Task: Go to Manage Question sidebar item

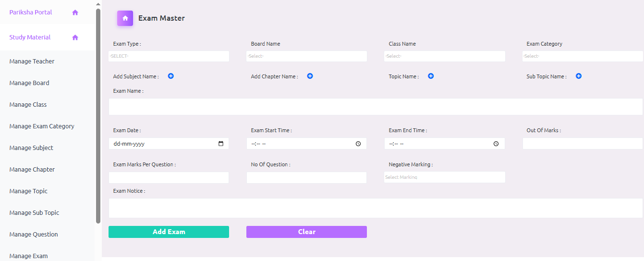Action: (34, 235)
